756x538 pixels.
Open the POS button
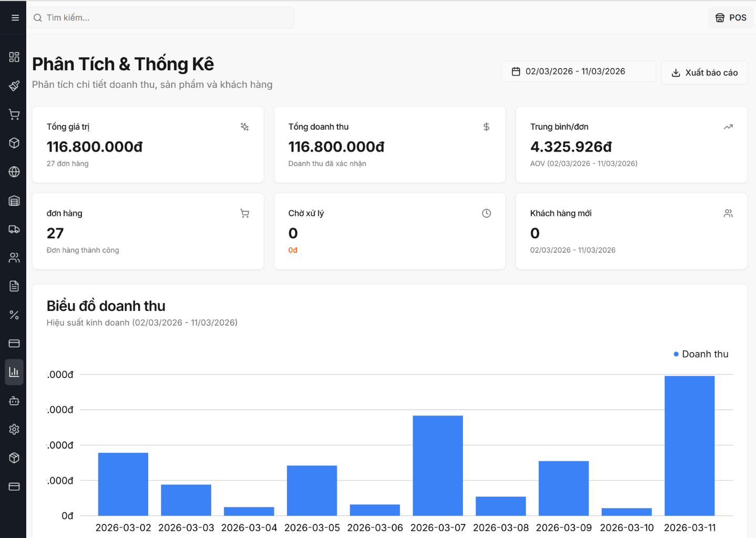pos(730,18)
